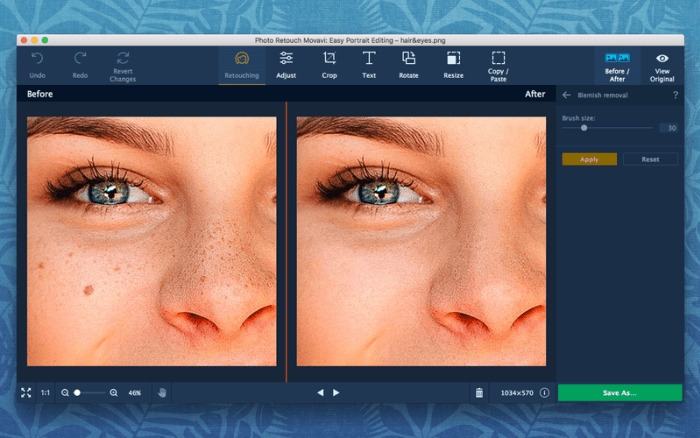Click the image info icon
This screenshot has width=700, height=438.
[545, 393]
